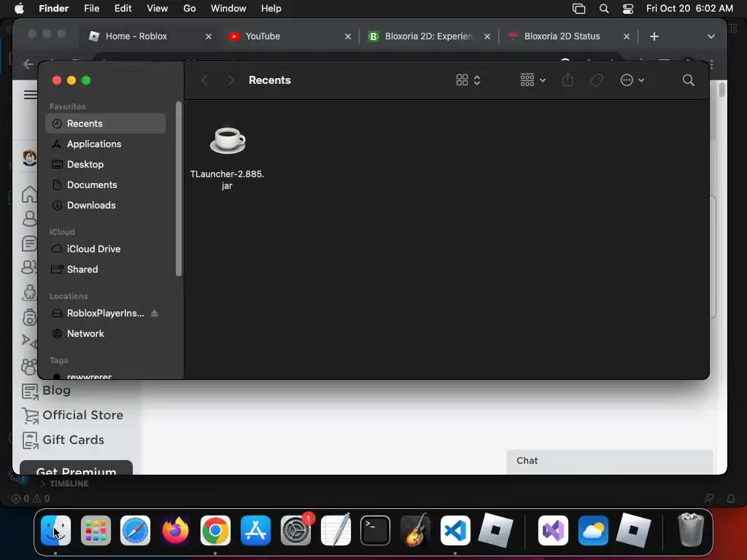
Task: Launch Google Chrome from the Dock
Action: point(215,530)
